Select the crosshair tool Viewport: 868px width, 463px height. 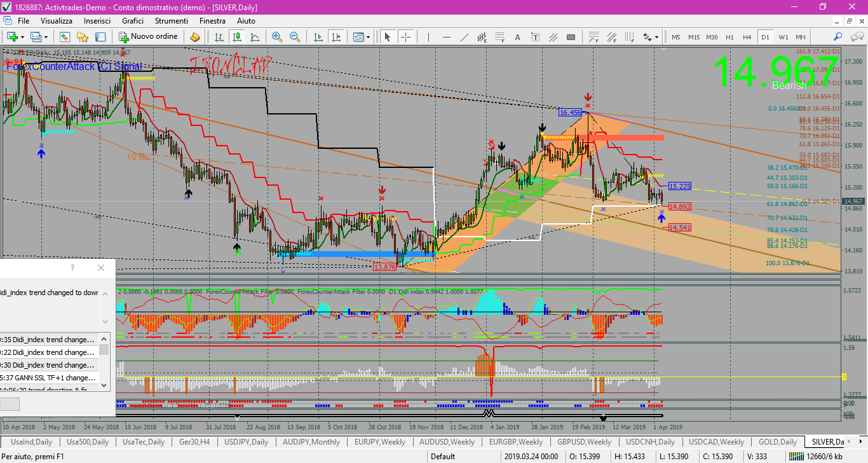(405, 37)
